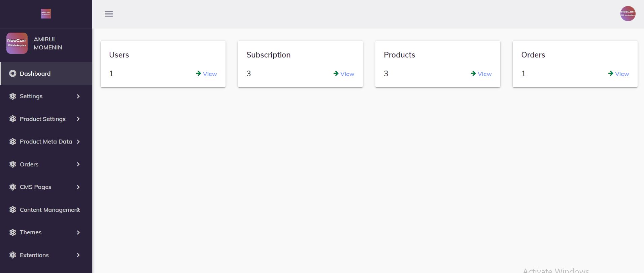The width and height of the screenshot is (644, 273).
Task: Open the Content Management menu item
Action: 49,210
